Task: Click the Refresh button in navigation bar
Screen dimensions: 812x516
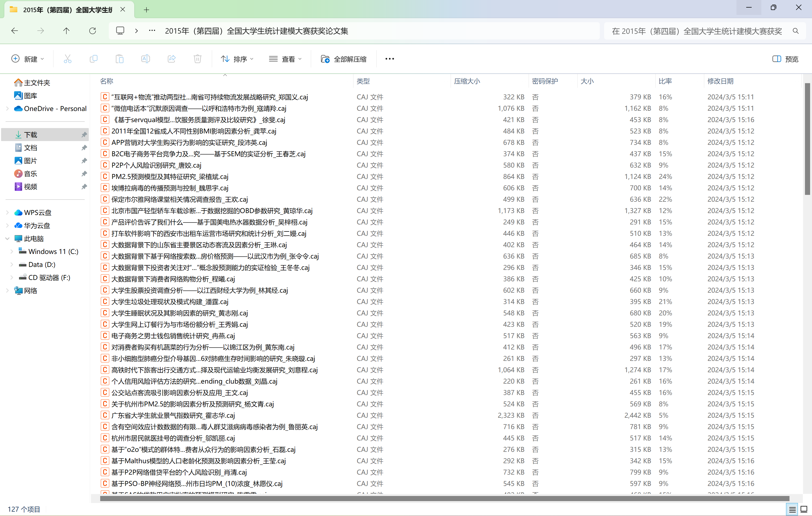Action: pos(92,31)
